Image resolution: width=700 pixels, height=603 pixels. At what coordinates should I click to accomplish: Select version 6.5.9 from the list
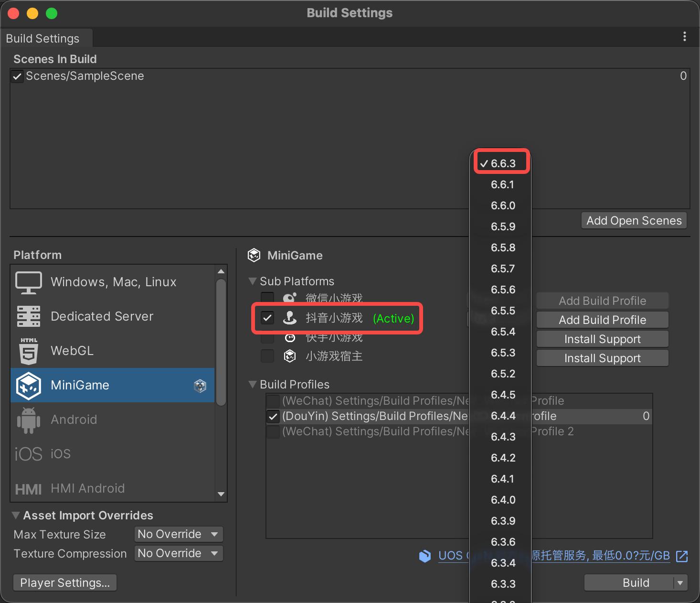click(x=503, y=226)
